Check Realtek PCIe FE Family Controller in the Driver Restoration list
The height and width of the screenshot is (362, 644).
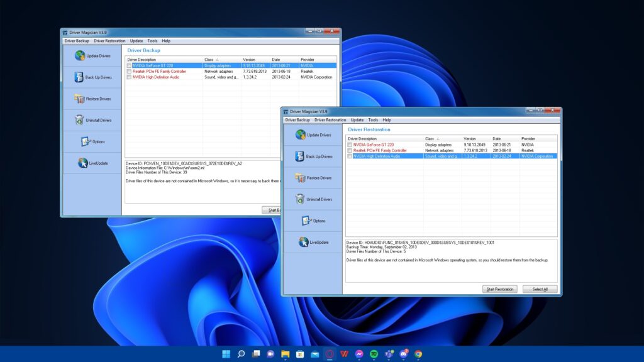pos(350,151)
